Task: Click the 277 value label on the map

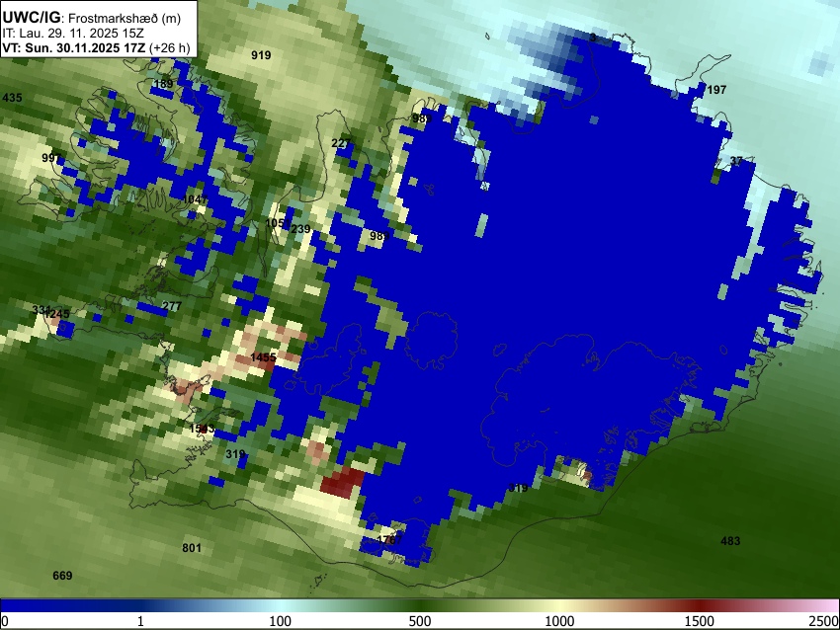Action: (x=172, y=306)
